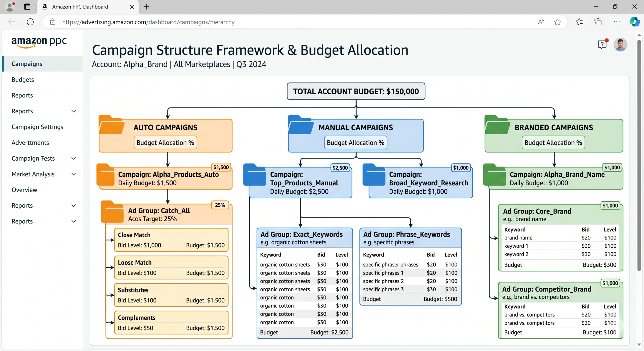Open the user profile avatar
The image size is (644, 351).
(x=620, y=45)
